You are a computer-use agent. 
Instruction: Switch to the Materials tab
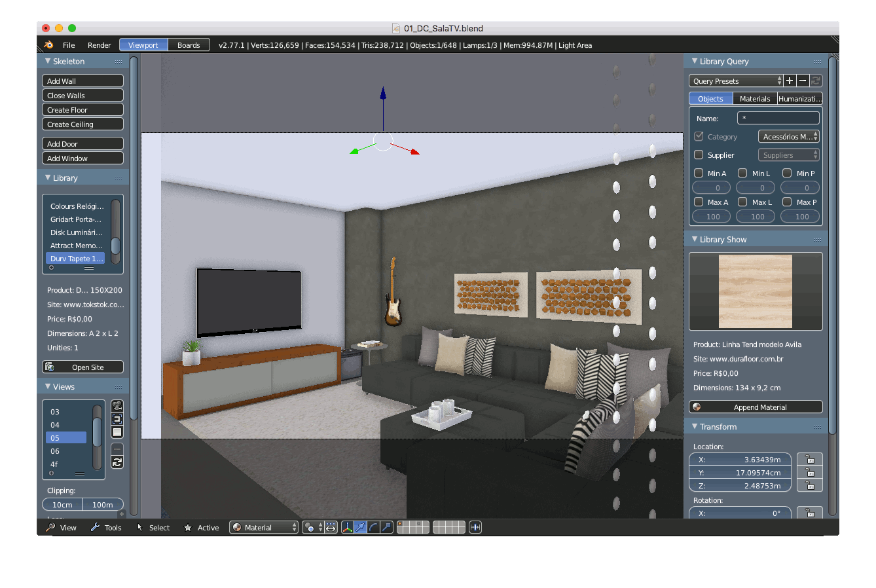click(755, 99)
